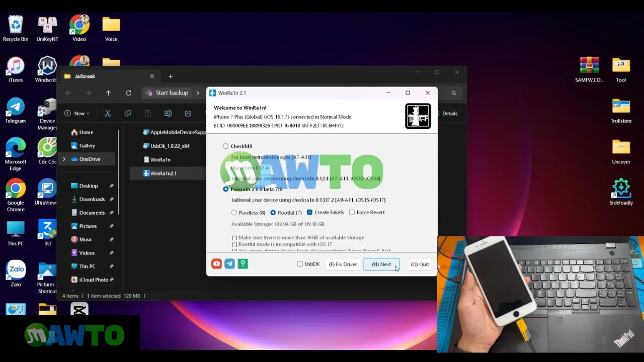Expand address bar breadcrumb chevron
The image size is (644, 362).
point(198,93)
